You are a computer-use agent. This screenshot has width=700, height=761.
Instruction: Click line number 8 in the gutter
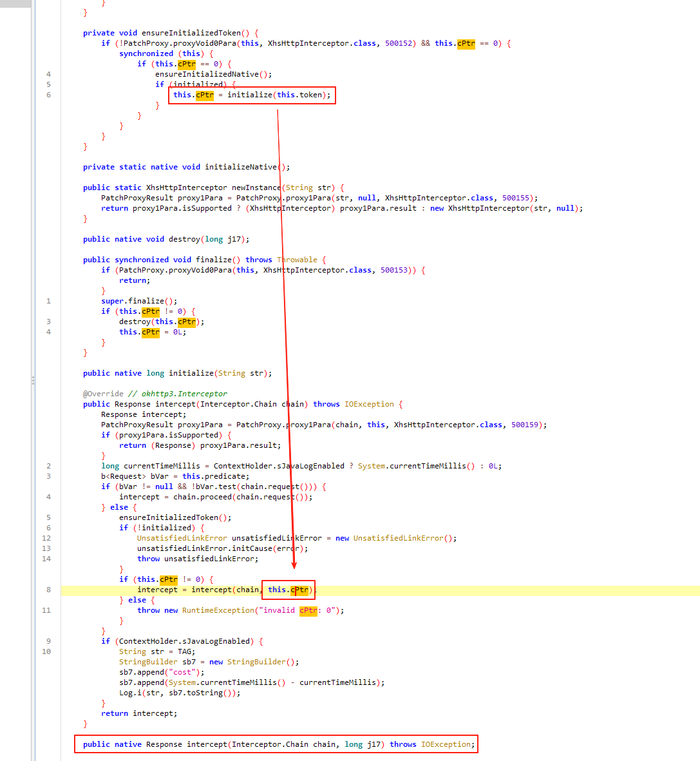(x=48, y=590)
